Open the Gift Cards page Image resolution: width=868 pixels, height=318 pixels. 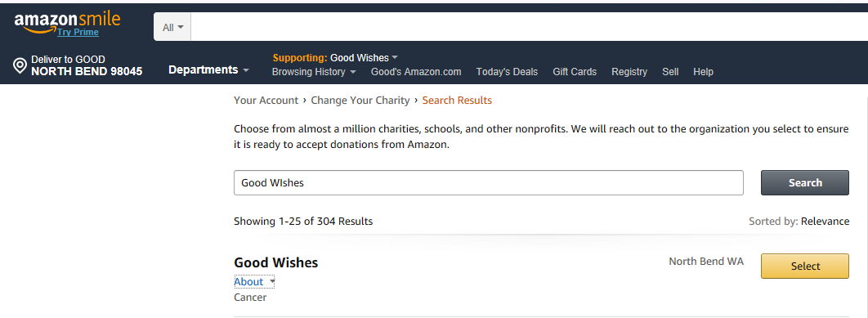[575, 71]
